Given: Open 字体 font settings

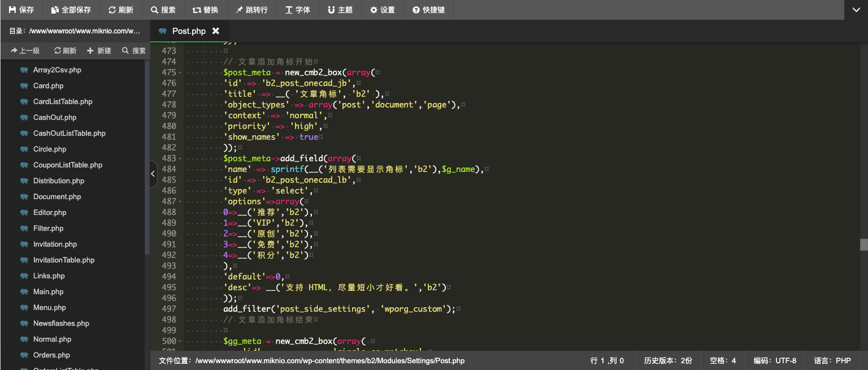Looking at the screenshot, I should pos(298,10).
